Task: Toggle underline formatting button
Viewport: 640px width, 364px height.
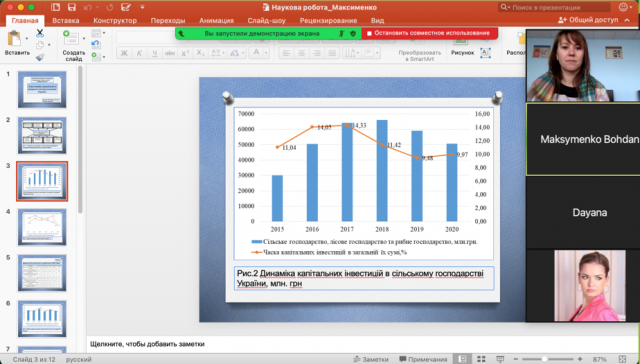Action: (x=155, y=53)
